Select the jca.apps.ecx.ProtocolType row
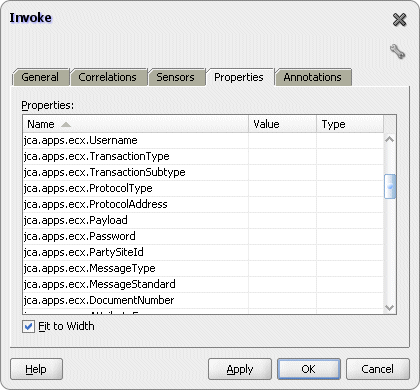This screenshot has height=390, width=420. [x=203, y=188]
